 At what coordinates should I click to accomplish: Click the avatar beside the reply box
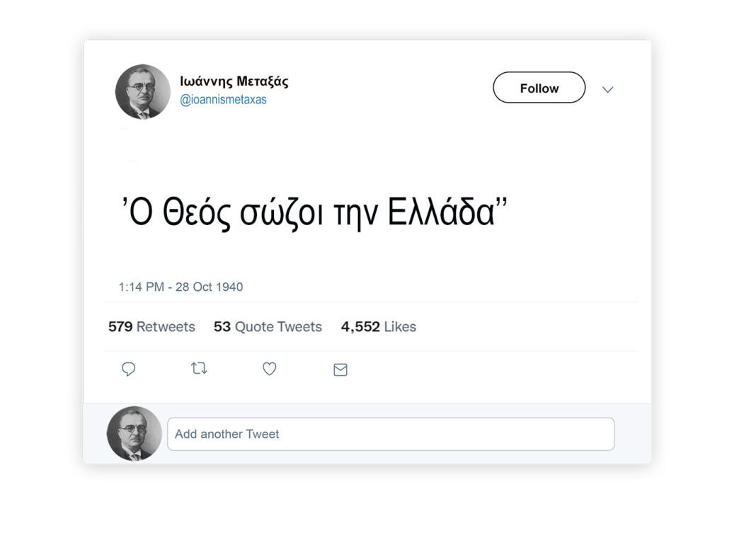pos(134,433)
